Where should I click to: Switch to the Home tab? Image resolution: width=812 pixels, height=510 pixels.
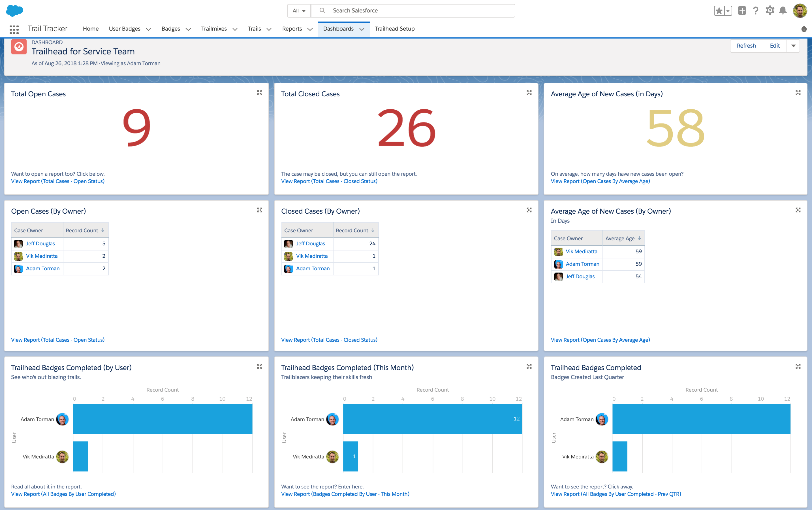pos(90,29)
